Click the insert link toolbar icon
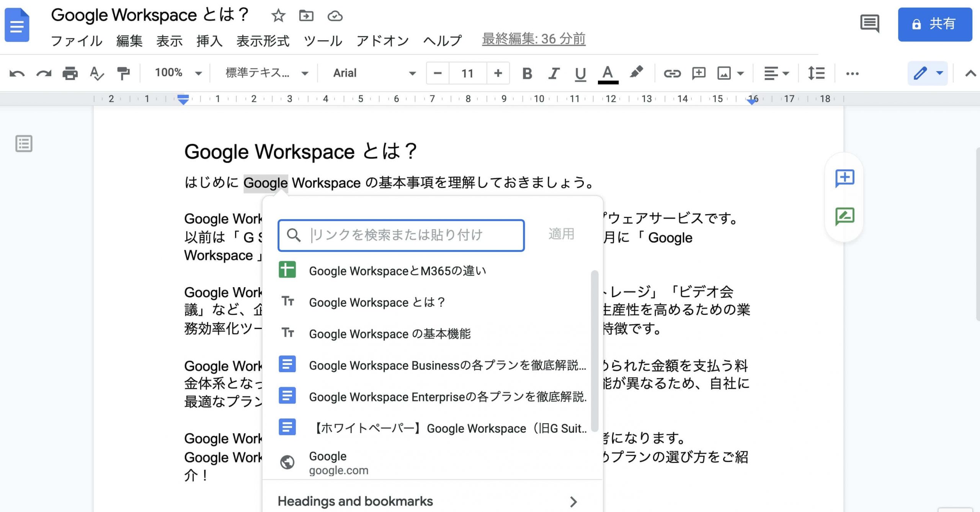This screenshot has height=512, width=980. pyautogui.click(x=672, y=73)
